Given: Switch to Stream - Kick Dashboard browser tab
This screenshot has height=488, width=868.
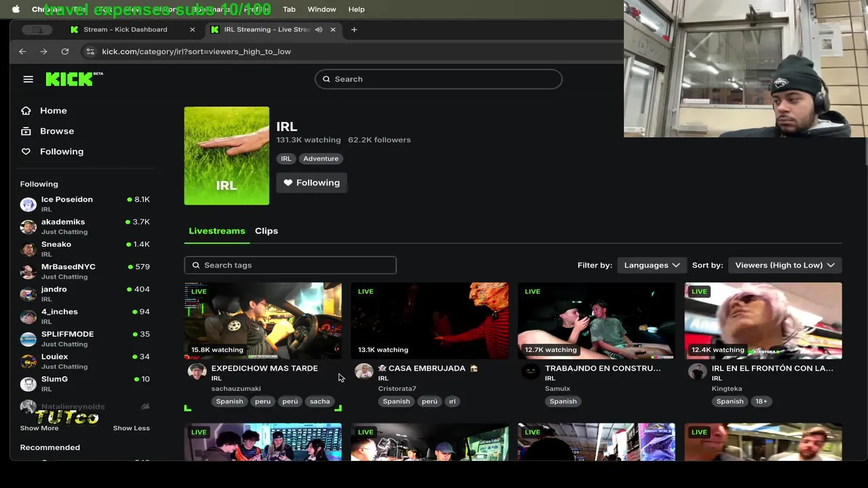Looking at the screenshot, I should 133,30.
